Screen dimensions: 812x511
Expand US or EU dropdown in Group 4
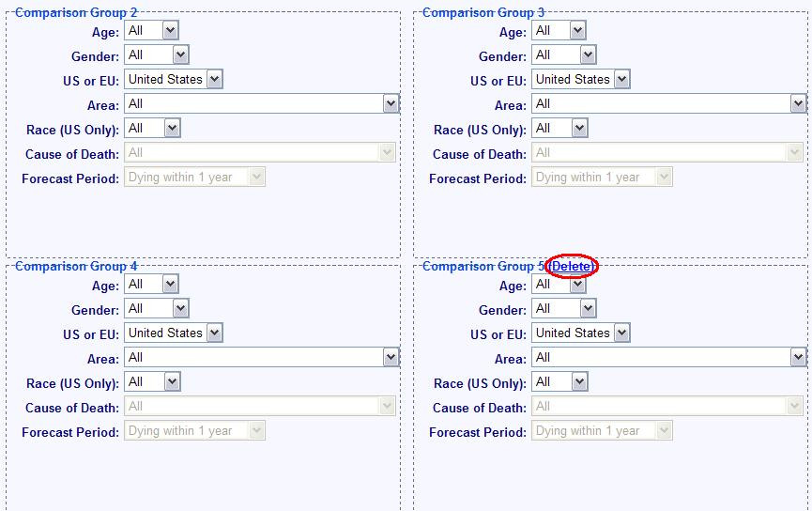coord(174,333)
